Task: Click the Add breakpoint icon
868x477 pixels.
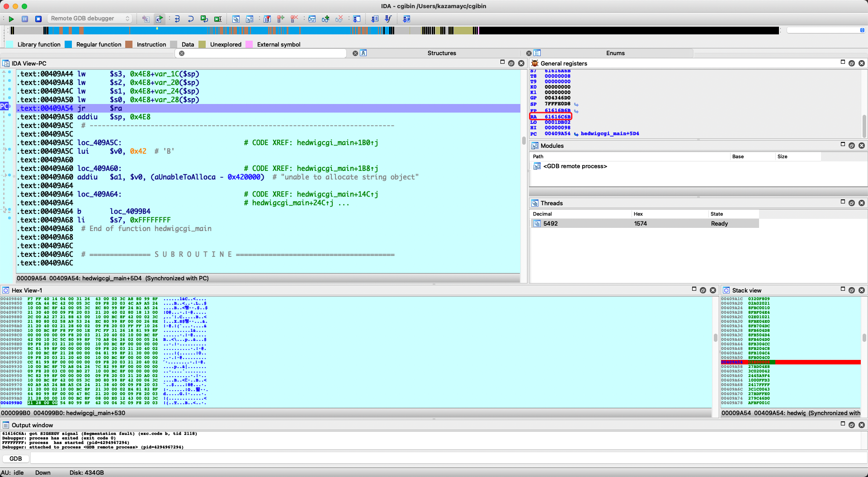Action: pyautogui.click(x=281, y=19)
